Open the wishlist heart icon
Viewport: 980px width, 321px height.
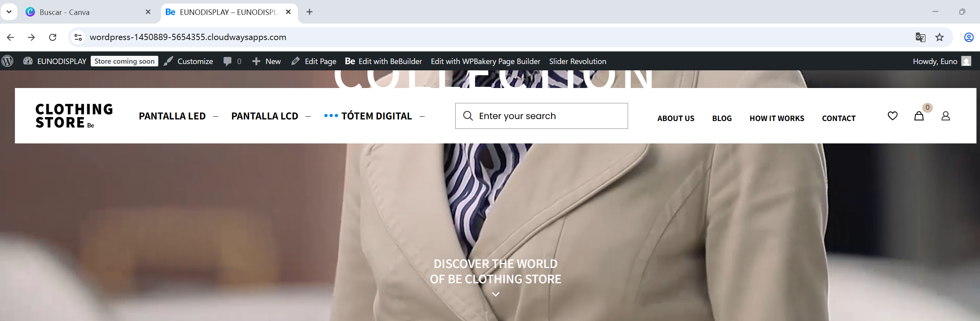click(892, 116)
